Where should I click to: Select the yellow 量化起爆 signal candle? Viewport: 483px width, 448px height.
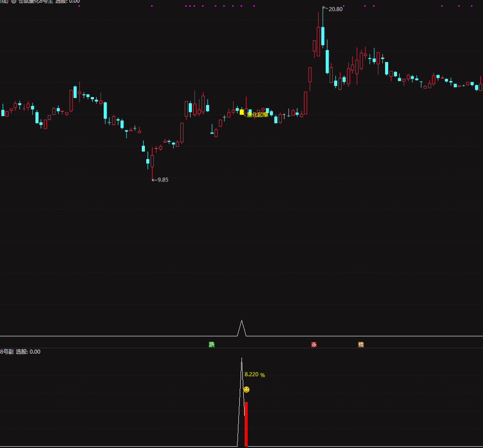point(242,112)
